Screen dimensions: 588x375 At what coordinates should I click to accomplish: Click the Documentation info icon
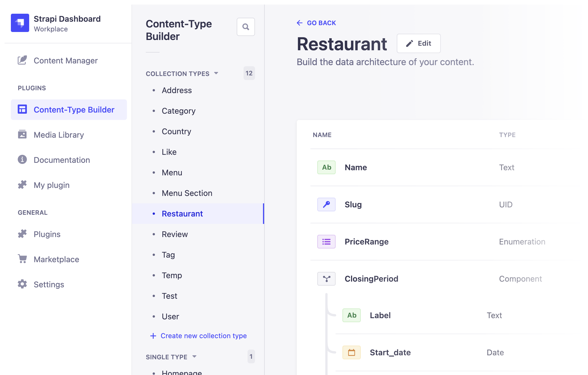tap(22, 160)
